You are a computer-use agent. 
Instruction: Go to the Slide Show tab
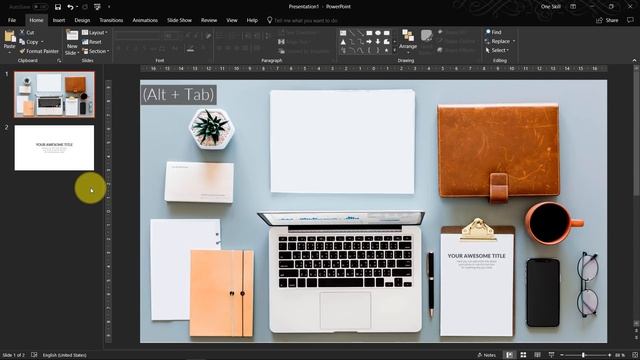click(179, 20)
